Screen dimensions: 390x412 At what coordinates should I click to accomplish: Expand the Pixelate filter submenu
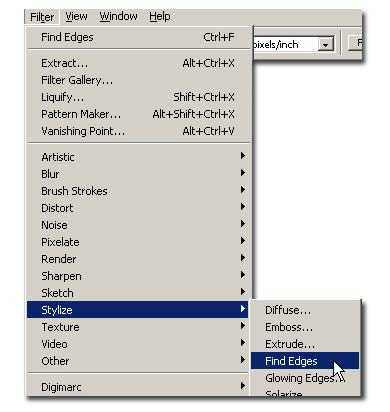(139, 242)
